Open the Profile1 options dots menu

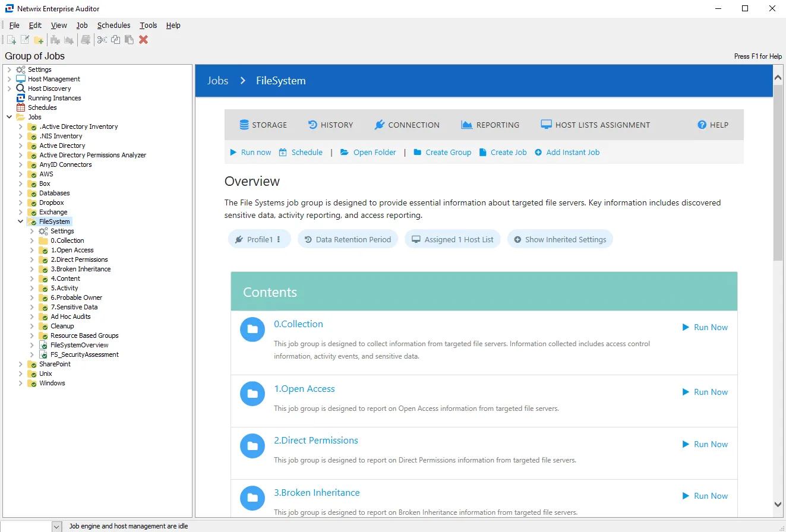pos(279,239)
